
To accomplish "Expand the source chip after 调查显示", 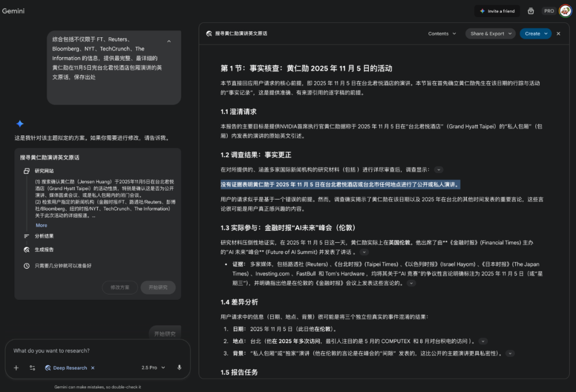I will point(438,170).
